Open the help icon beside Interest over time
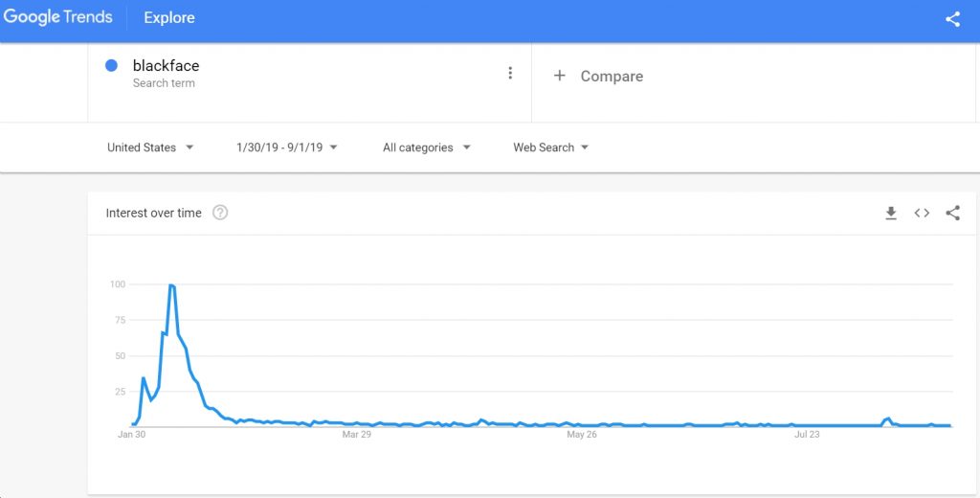This screenshot has height=498, width=980. pos(220,213)
